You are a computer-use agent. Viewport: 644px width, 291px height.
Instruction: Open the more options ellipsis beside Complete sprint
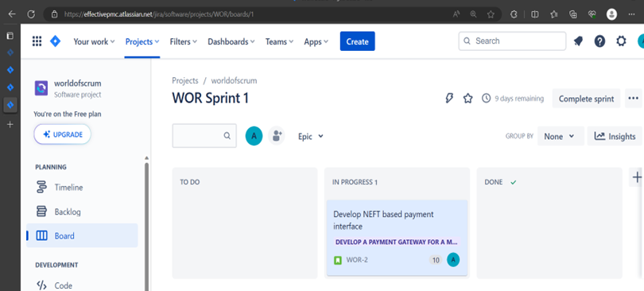(634, 99)
